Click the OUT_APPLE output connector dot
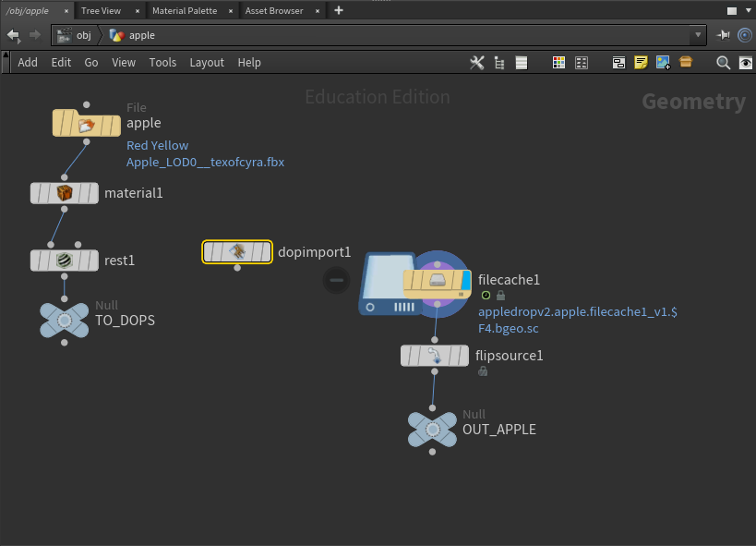Viewport: 756px width, 546px height. pos(433,452)
